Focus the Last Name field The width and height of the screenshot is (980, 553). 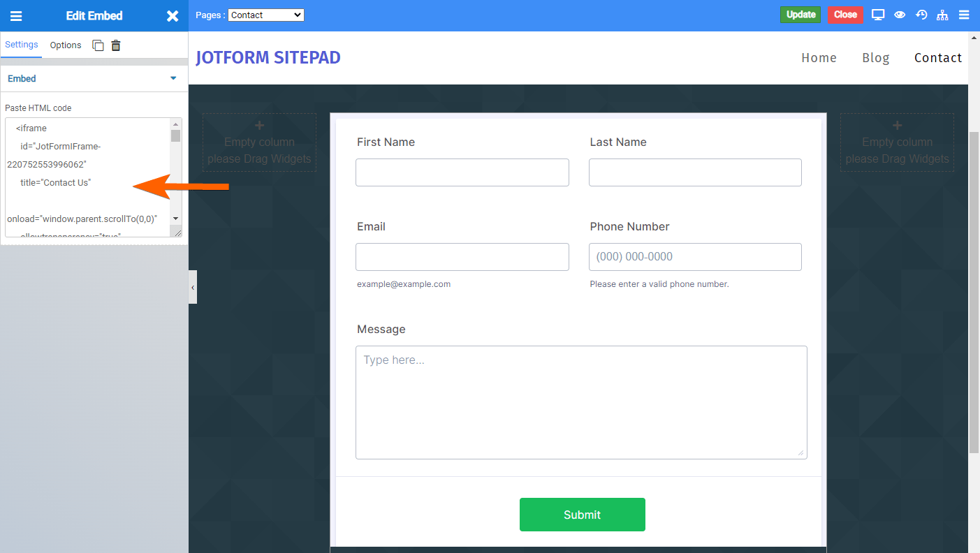click(x=695, y=172)
